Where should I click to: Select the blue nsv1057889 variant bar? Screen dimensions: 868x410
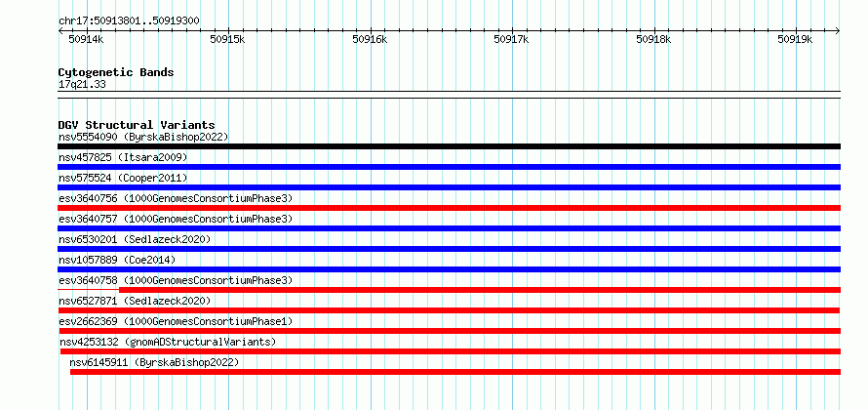point(449,269)
